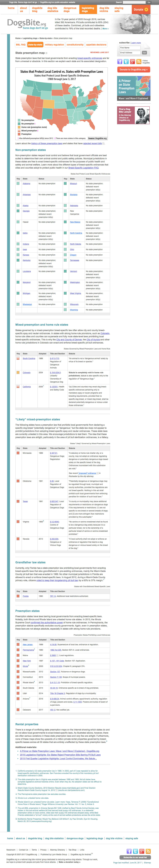Click the Home rule swatch in map legend

coord(19,127)
